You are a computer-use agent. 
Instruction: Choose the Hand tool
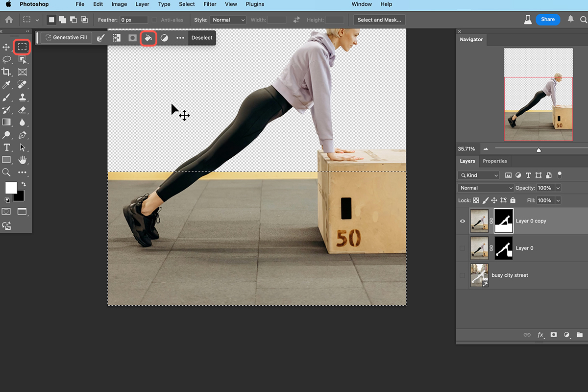[23, 159]
